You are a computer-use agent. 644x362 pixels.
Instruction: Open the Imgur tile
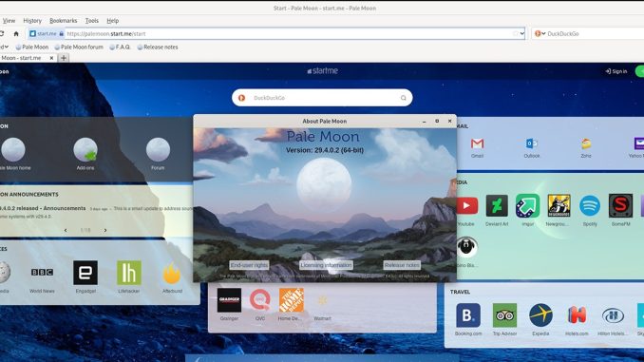528,205
